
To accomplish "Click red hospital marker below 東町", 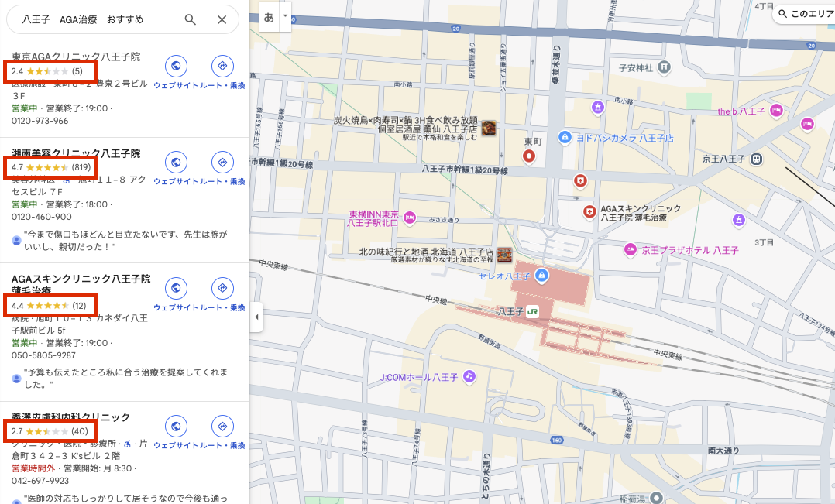I will pyautogui.click(x=580, y=181).
